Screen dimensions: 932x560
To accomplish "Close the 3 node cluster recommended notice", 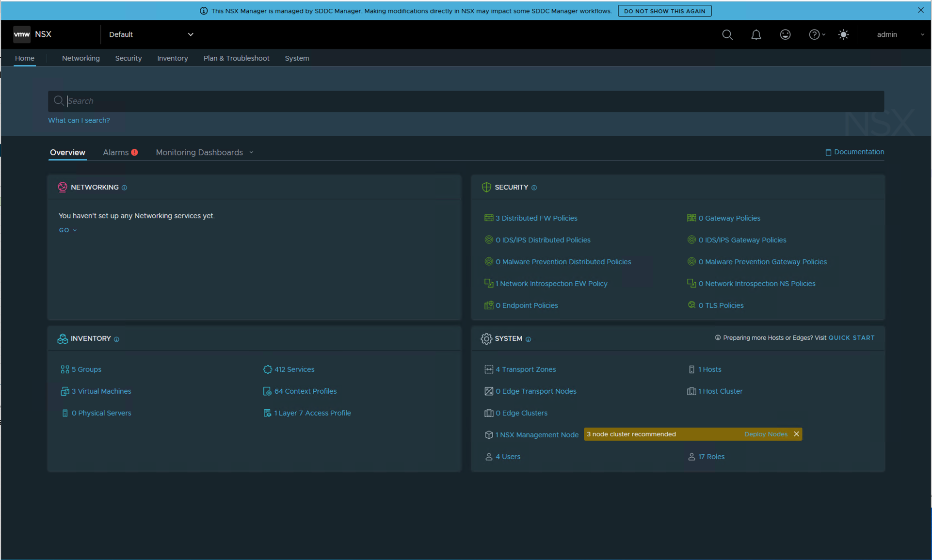I will pos(797,434).
